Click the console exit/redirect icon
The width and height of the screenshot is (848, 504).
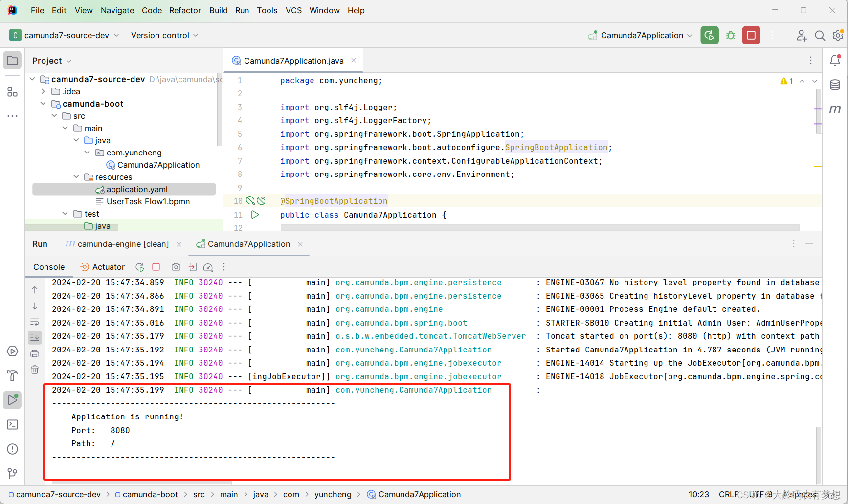[x=193, y=267]
